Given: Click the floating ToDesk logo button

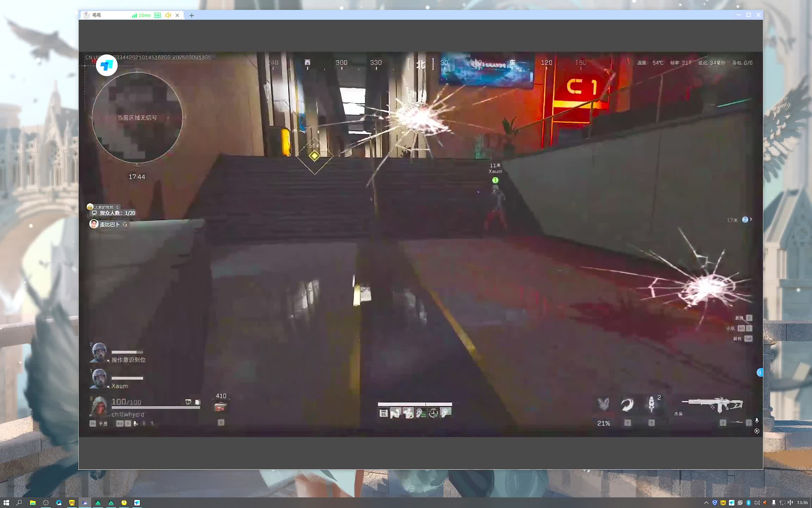Looking at the screenshot, I should click(x=106, y=65).
